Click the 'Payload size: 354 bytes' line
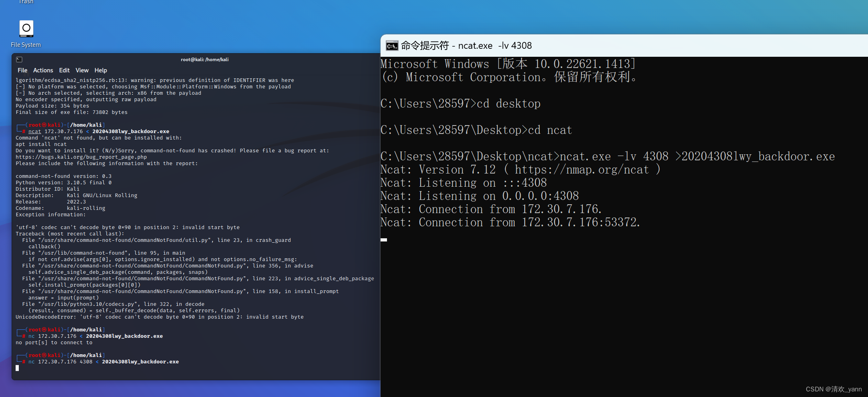 [x=52, y=106]
